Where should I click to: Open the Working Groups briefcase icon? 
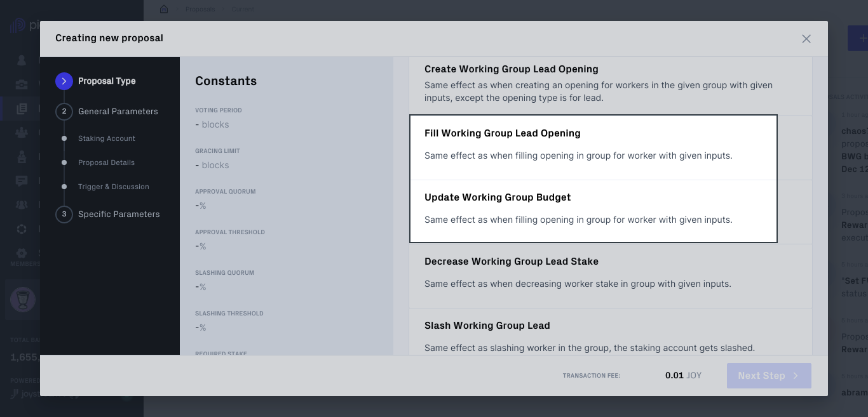click(x=21, y=84)
